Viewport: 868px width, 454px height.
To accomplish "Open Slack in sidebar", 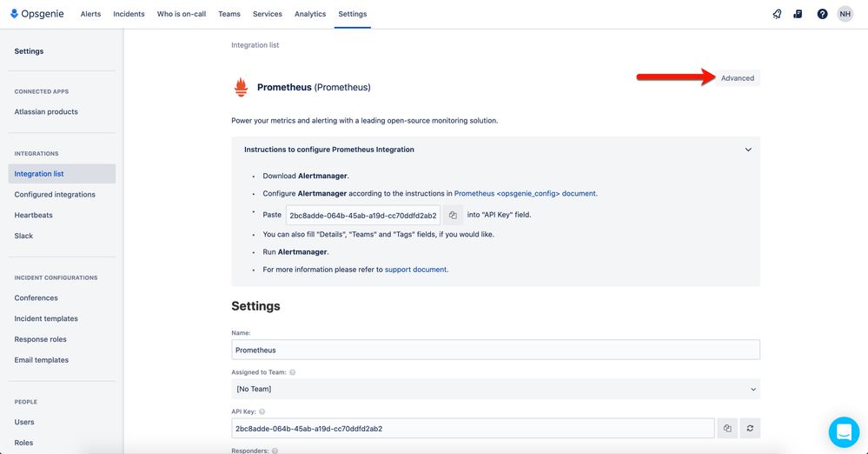I will [23, 236].
